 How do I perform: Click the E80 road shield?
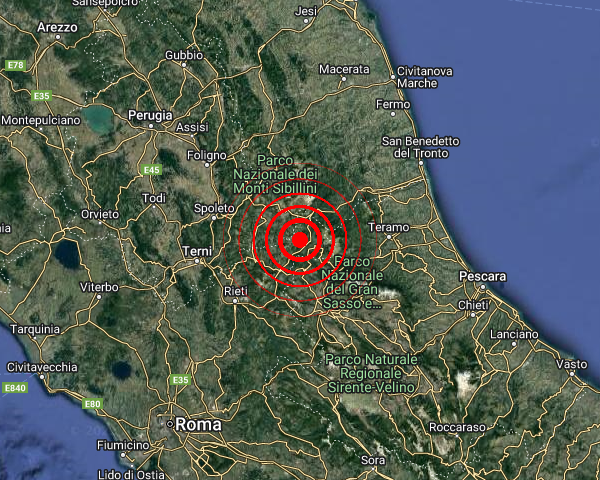[92, 403]
